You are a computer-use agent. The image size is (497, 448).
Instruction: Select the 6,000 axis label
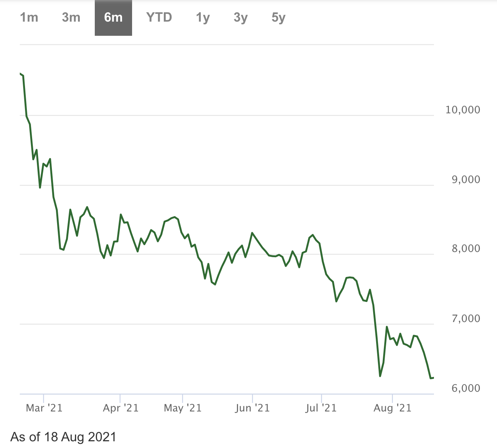pos(466,388)
